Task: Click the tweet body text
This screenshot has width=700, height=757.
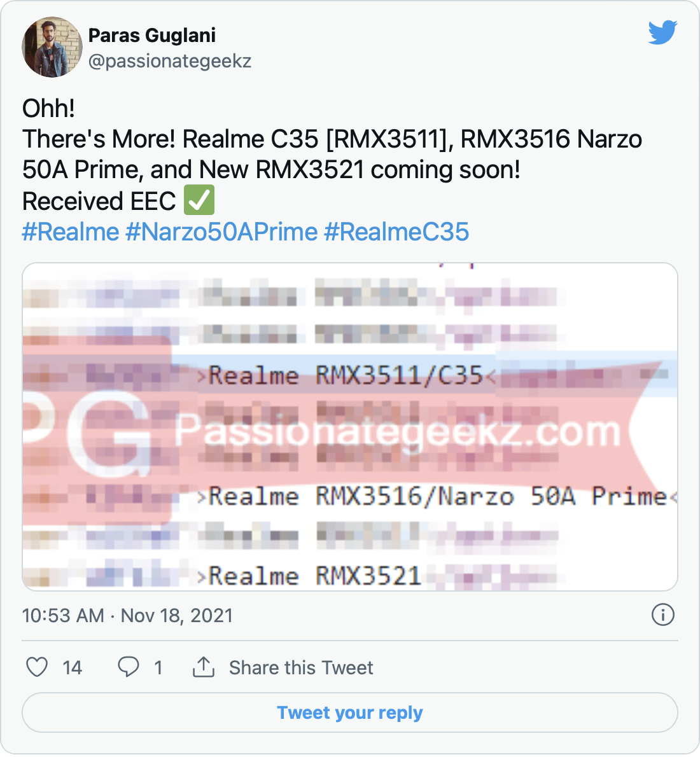Action: [332, 155]
